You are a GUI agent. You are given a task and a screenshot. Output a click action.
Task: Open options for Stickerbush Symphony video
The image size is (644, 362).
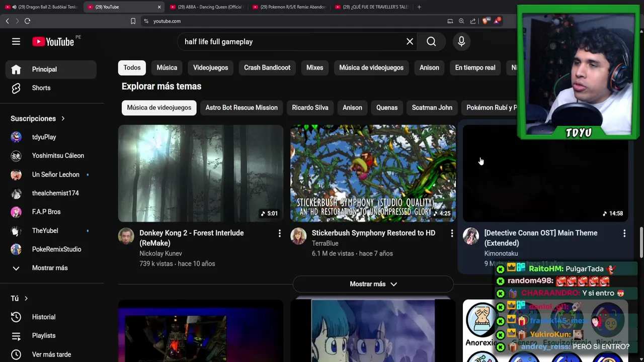pyautogui.click(x=452, y=233)
